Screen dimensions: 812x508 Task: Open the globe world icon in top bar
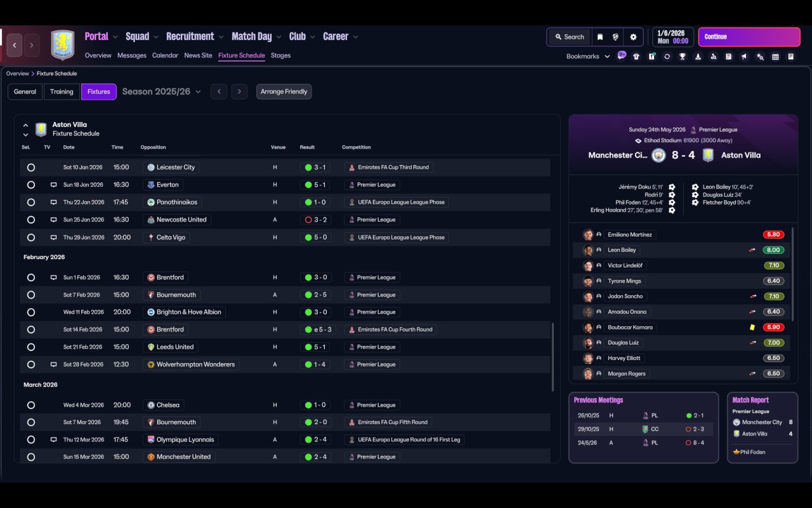coord(615,37)
